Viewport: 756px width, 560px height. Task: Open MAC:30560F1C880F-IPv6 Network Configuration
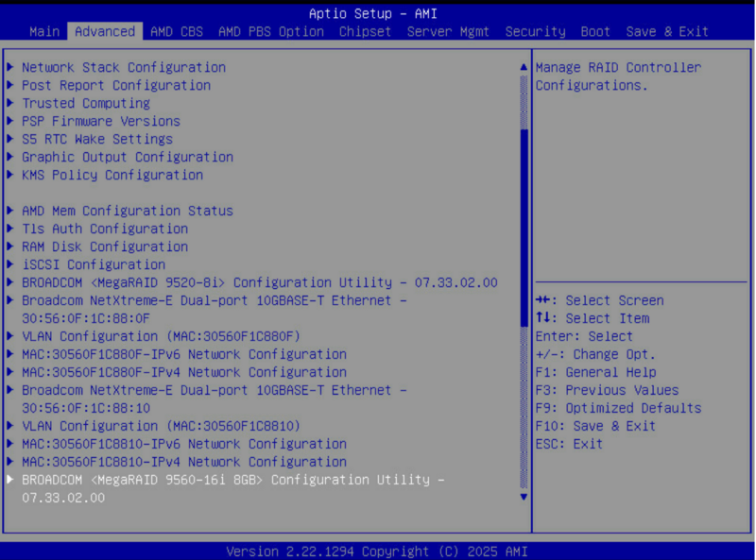coord(183,354)
